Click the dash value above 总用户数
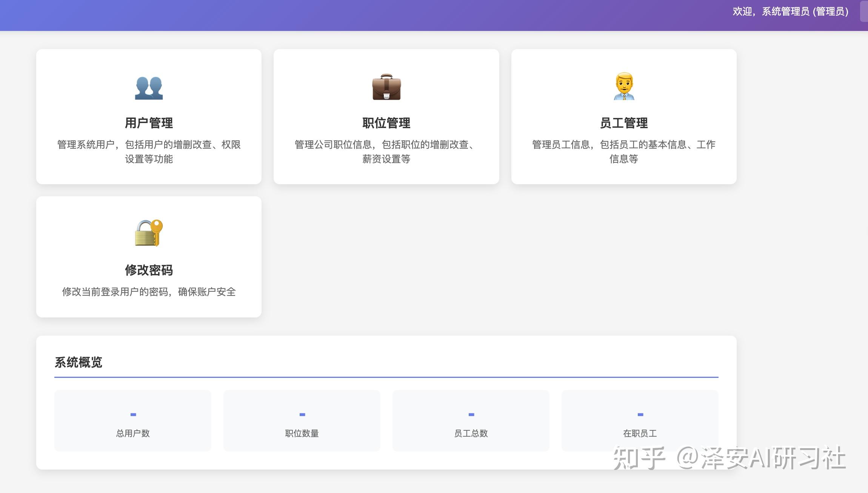Viewport: 868px width, 493px height. pyautogui.click(x=133, y=414)
